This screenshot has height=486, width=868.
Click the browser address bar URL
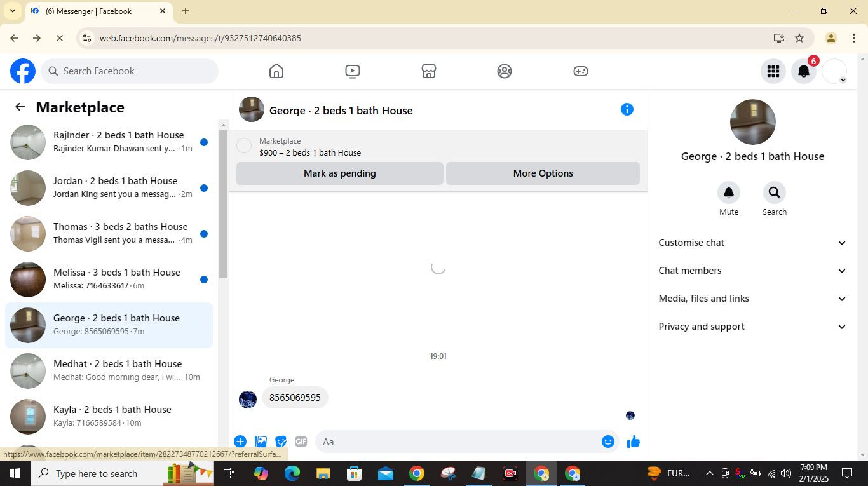point(200,38)
